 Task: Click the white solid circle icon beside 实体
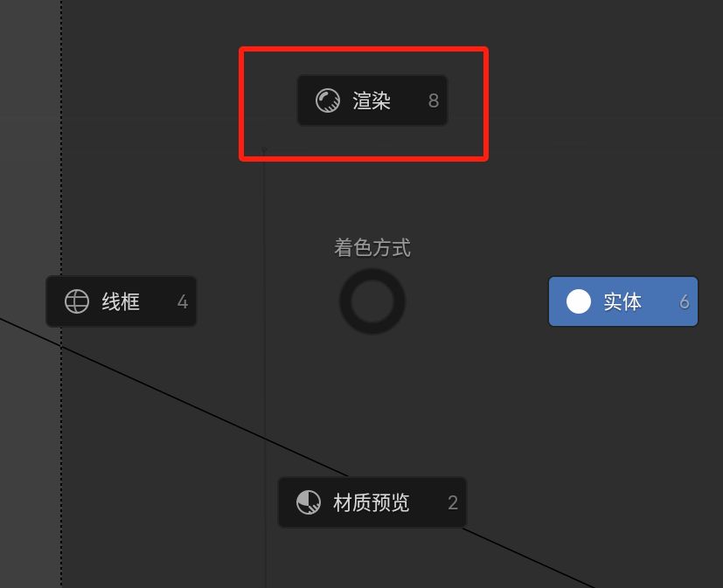[578, 301]
